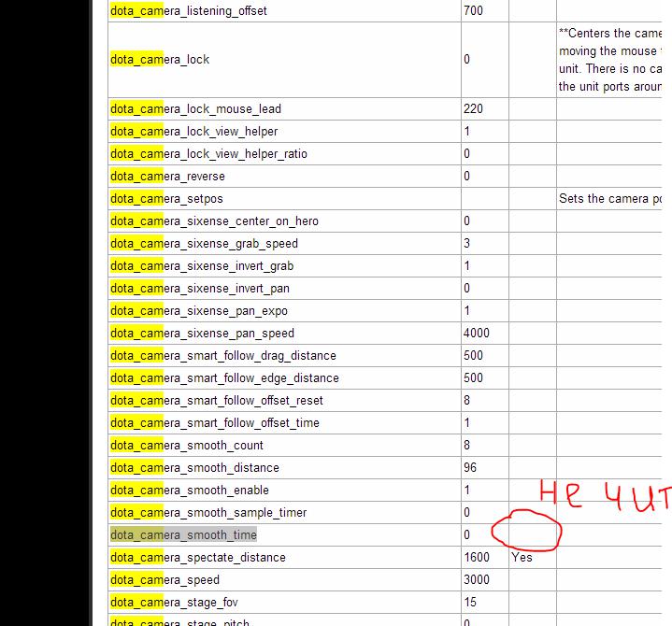Click the dota_camera_lock row name
The image size is (672, 626).
(160, 59)
